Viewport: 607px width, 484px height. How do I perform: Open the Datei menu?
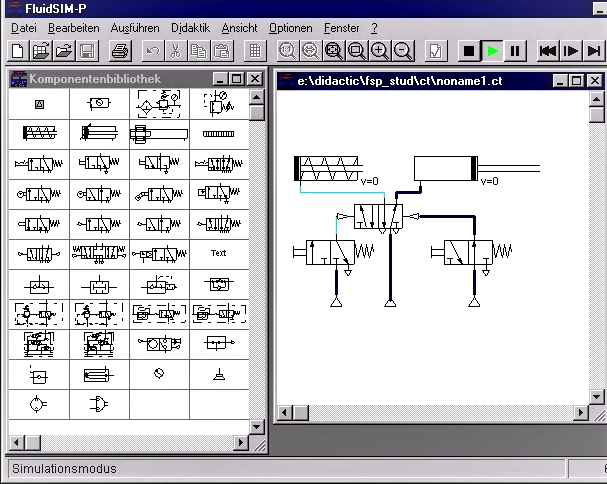[x=24, y=28]
